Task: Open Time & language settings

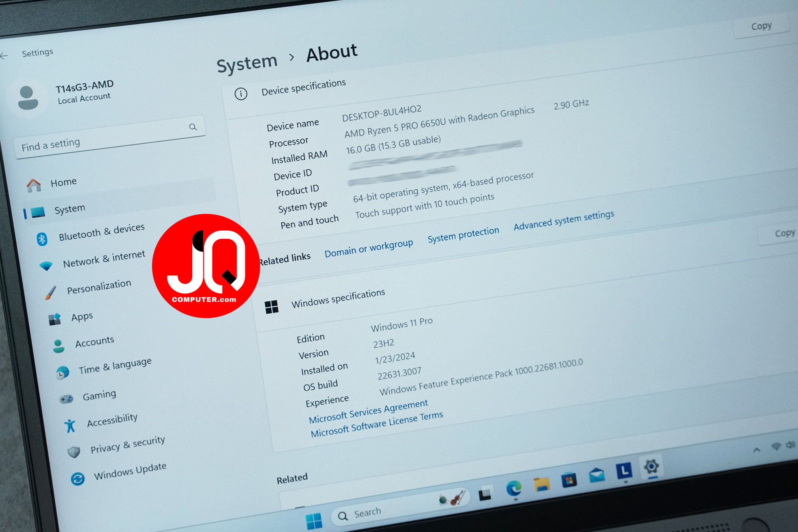Action: [115, 366]
